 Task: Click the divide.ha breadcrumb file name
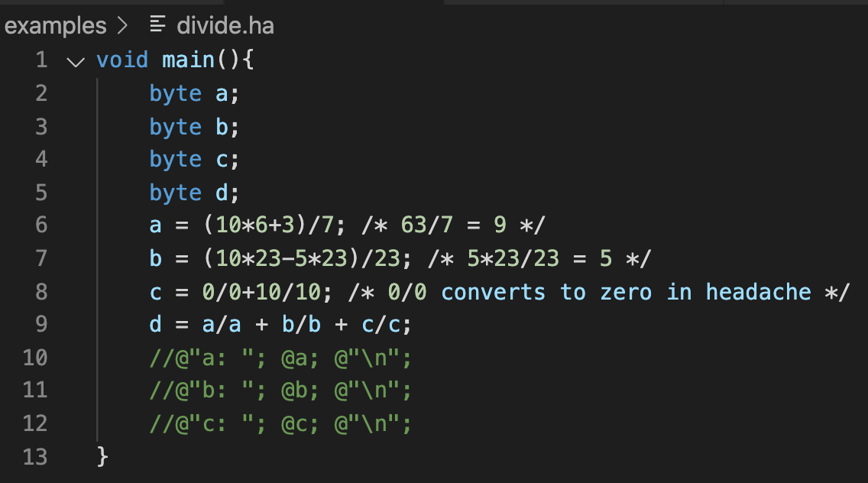225,26
